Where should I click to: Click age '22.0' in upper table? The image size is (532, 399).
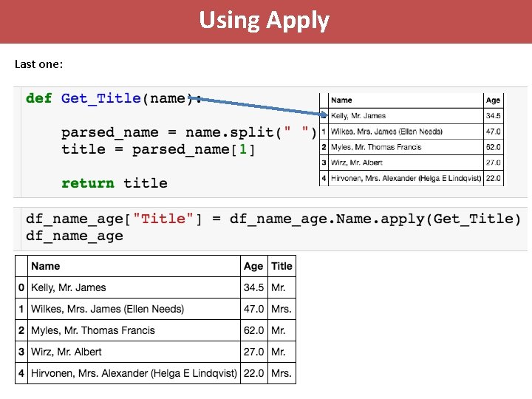[493, 178]
